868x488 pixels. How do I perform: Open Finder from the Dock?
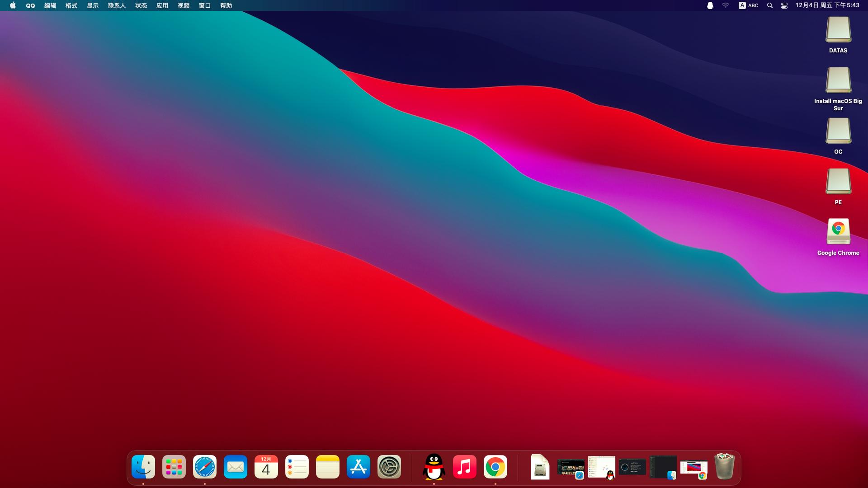click(x=143, y=467)
